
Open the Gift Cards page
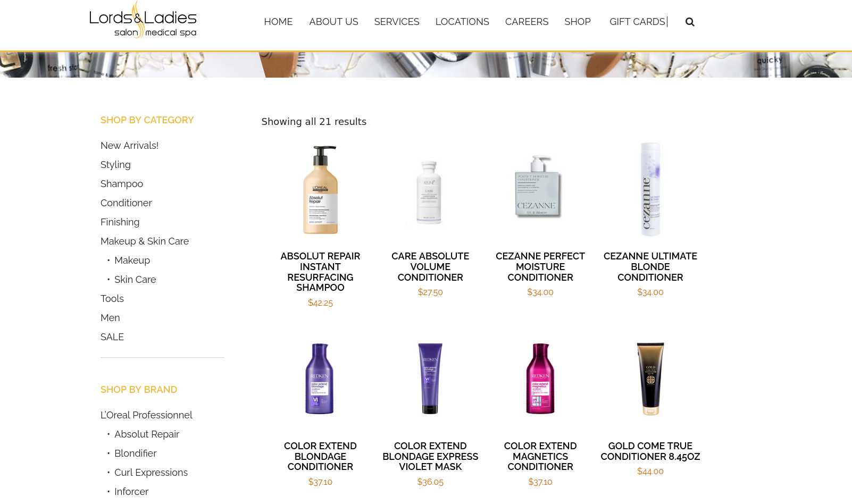tap(637, 22)
